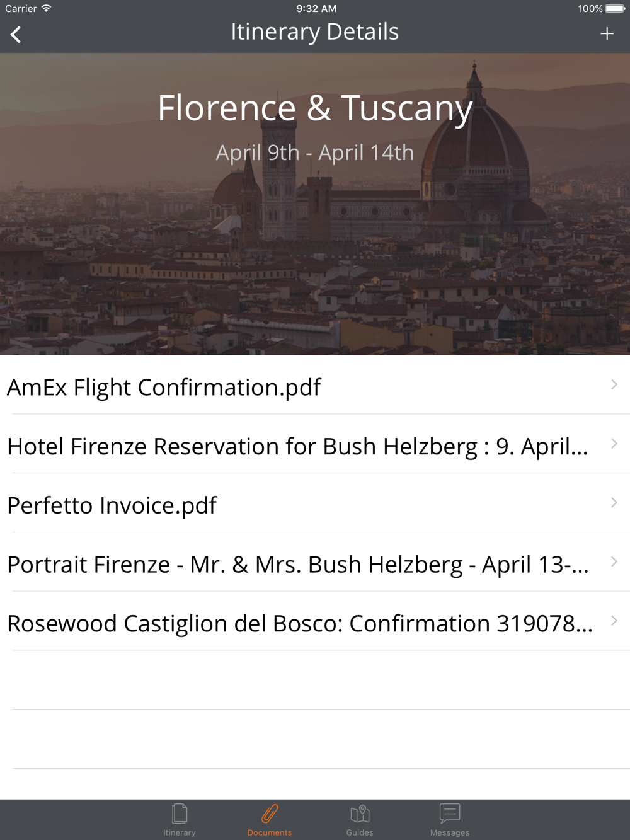The height and width of the screenshot is (840, 630).
Task: Expand chevron for AmEx Flight Confirmation
Action: [x=614, y=384]
